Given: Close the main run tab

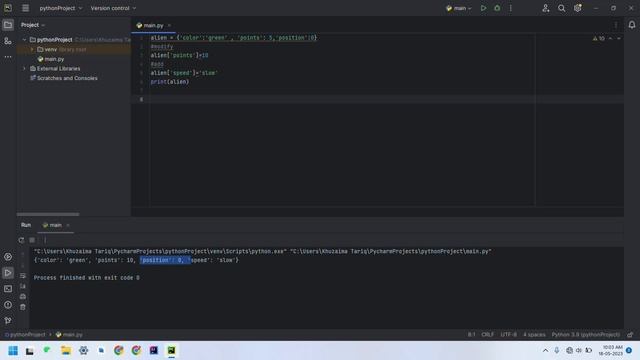Looking at the screenshot, I should pos(68,225).
